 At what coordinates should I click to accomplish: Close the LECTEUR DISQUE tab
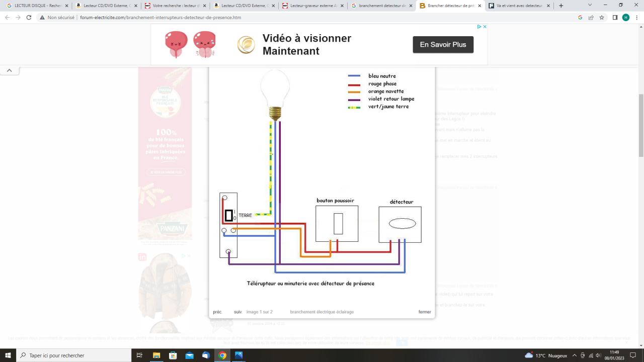[67, 6]
